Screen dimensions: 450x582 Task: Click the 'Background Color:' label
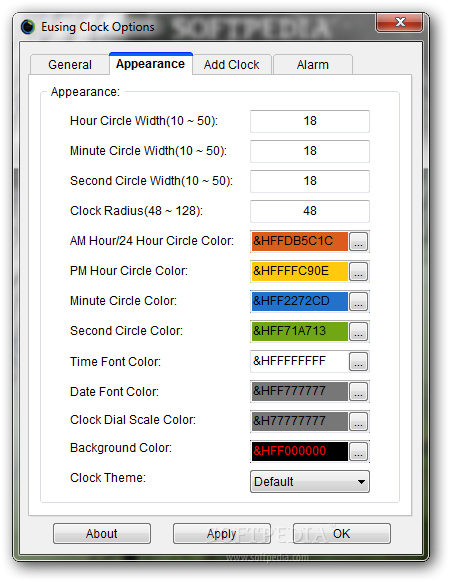tap(121, 448)
